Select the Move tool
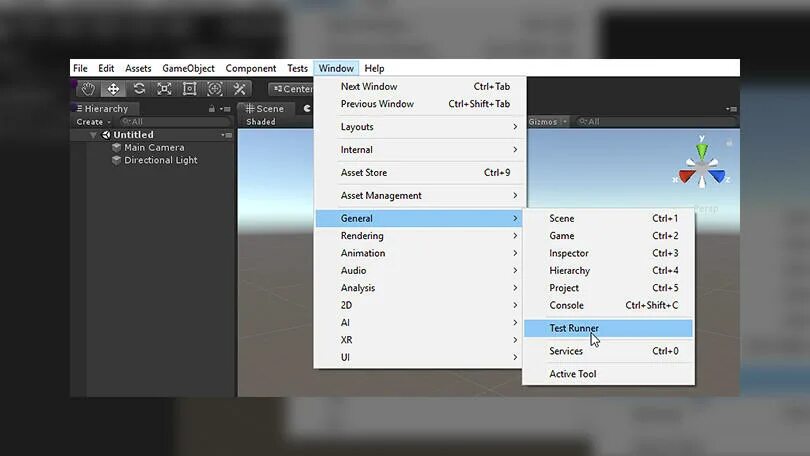810x456 pixels. [x=113, y=89]
